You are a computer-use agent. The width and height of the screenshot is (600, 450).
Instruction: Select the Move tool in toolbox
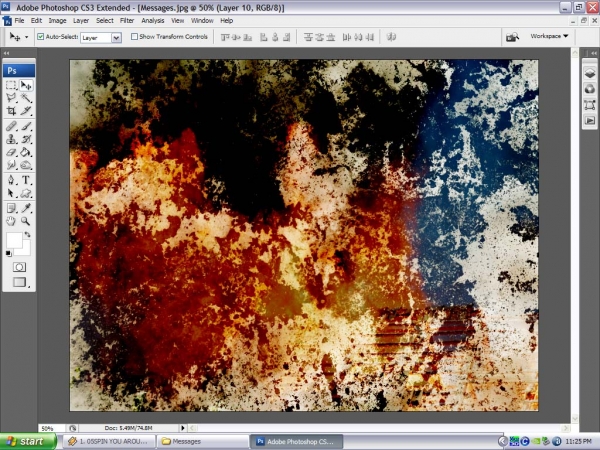tap(26, 85)
